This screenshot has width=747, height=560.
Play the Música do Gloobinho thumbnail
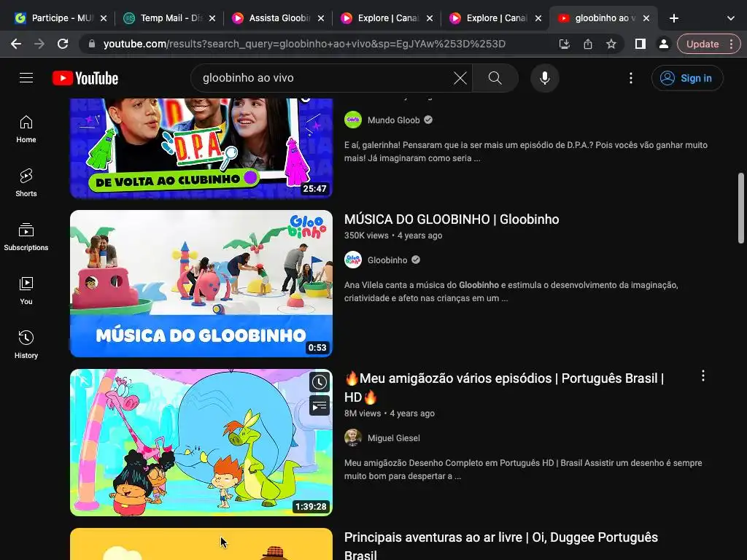click(x=201, y=284)
